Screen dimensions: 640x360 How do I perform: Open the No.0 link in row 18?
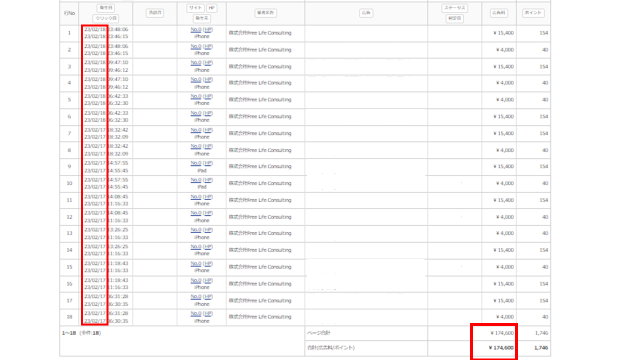point(196,314)
